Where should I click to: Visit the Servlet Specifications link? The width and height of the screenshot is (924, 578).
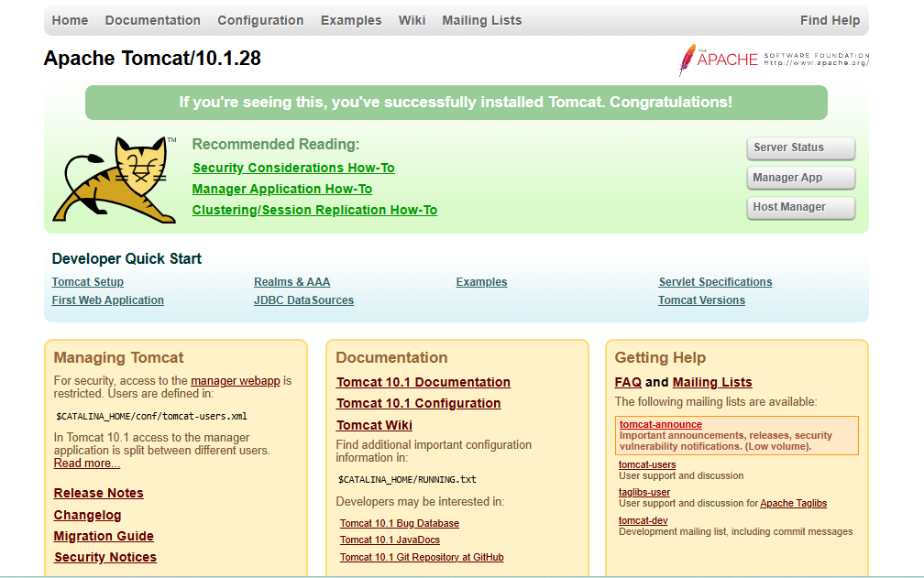click(x=715, y=282)
